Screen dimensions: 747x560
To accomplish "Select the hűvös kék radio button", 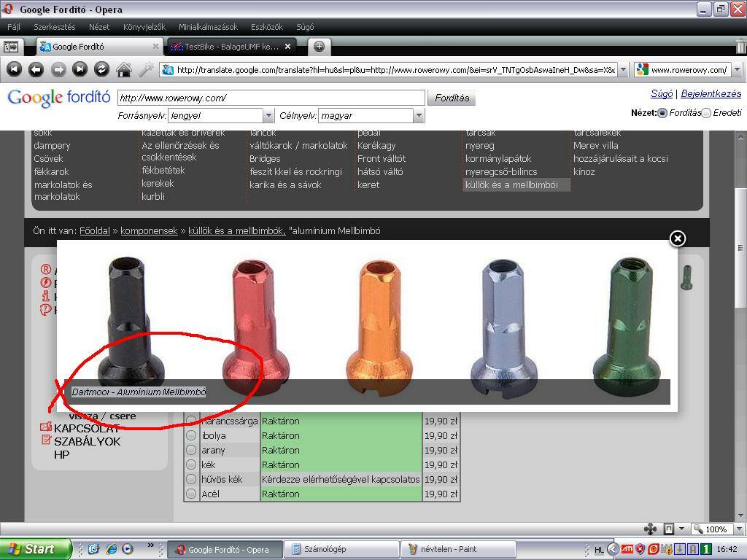I will [x=191, y=479].
